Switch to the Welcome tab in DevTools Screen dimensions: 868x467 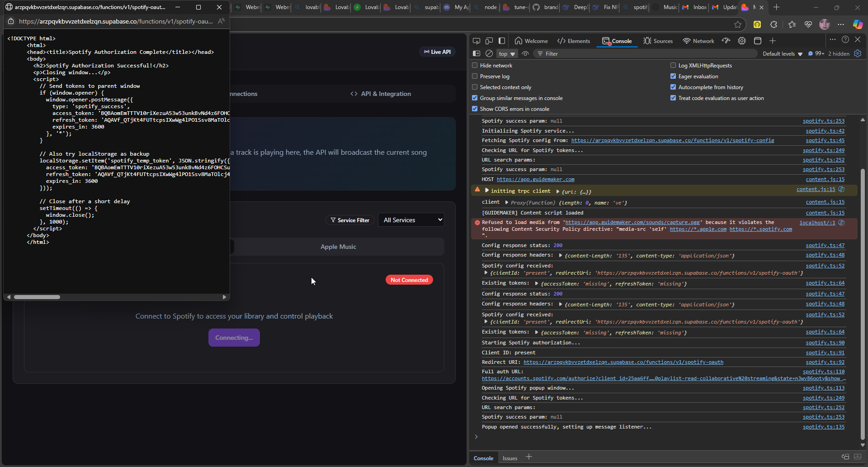[x=531, y=41]
